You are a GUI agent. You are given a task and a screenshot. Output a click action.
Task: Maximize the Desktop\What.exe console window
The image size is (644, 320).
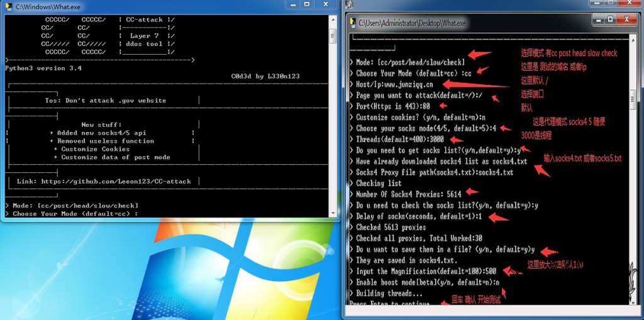tap(610, 19)
